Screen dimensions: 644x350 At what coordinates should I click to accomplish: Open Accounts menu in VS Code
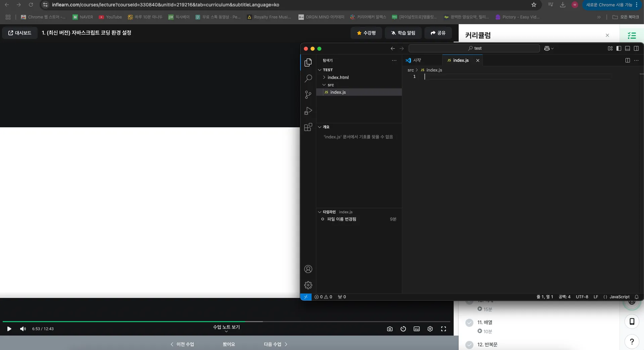tap(308, 269)
